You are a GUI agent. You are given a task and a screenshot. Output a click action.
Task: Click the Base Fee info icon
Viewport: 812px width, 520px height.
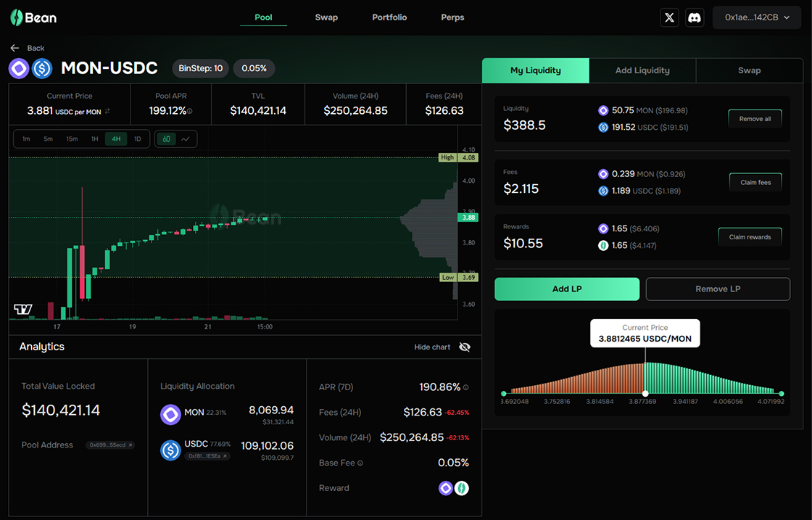(360, 463)
